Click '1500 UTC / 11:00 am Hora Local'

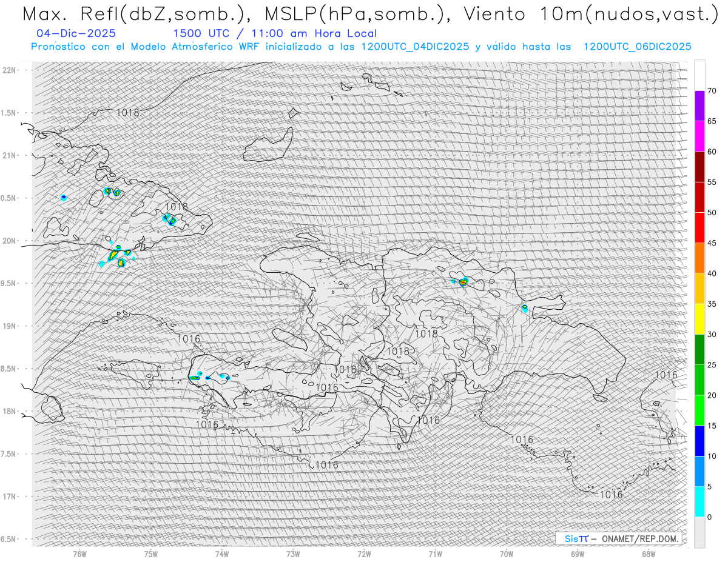pyautogui.click(x=275, y=33)
